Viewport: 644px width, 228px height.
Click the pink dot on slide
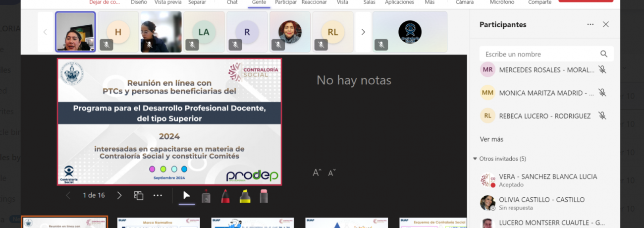(152, 169)
